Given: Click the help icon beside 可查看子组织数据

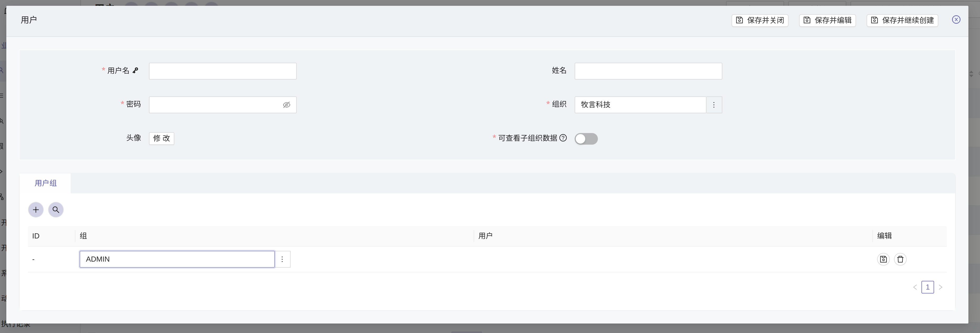Looking at the screenshot, I should (x=563, y=138).
